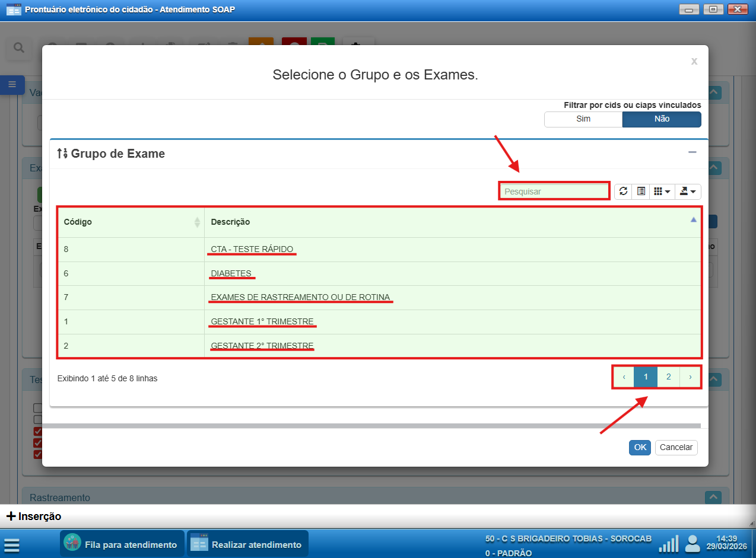
Task: Click the previous page arrow
Action: [624, 377]
